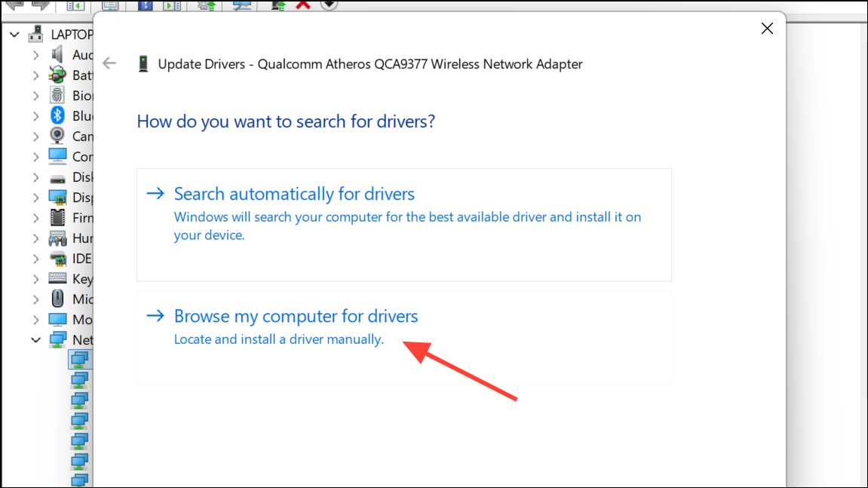Image resolution: width=868 pixels, height=488 pixels.
Task: Click the Bluetooth category icon
Action: click(57, 115)
